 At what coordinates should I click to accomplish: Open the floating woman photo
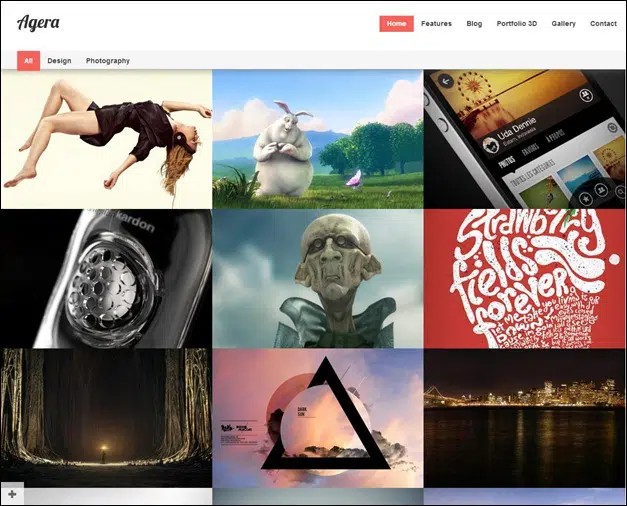click(x=106, y=139)
